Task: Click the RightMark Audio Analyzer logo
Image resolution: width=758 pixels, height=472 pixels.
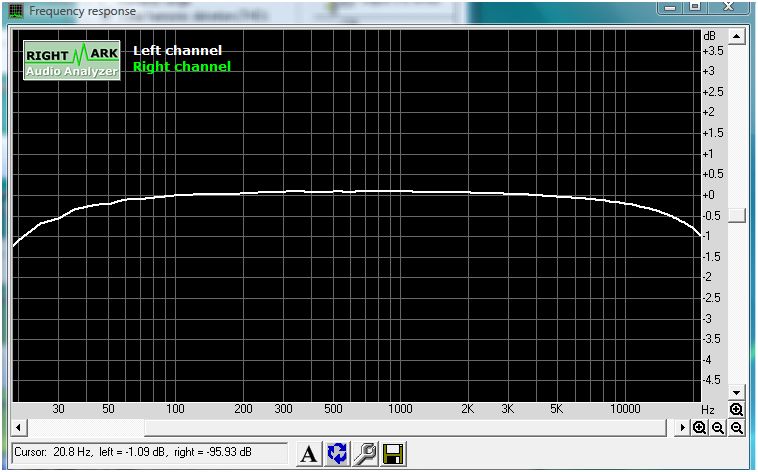Action: [x=72, y=61]
